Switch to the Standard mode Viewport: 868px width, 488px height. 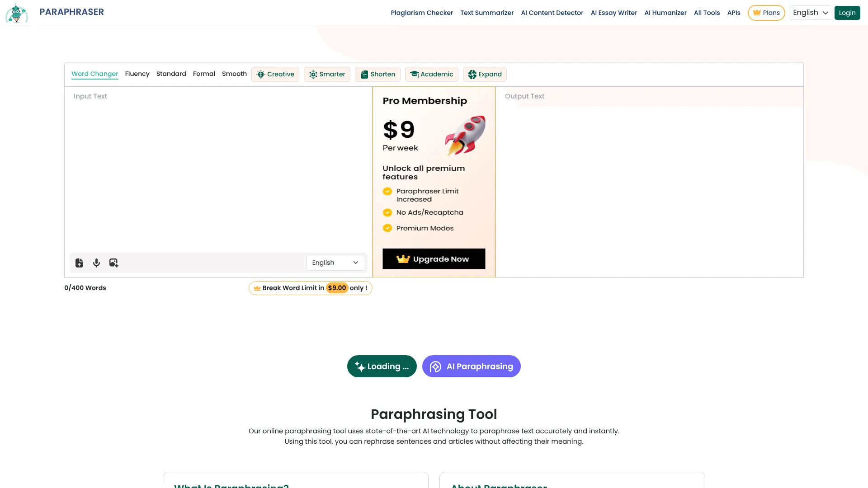(171, 74)
